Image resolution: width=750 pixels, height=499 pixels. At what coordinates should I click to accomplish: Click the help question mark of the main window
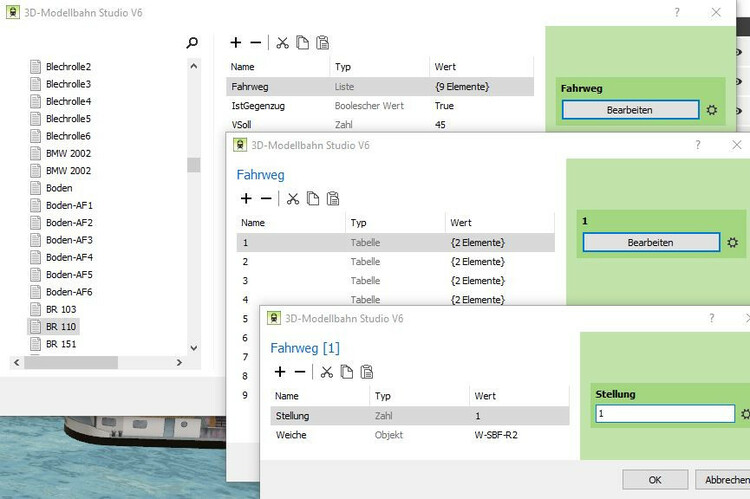(x=677, y=12)
